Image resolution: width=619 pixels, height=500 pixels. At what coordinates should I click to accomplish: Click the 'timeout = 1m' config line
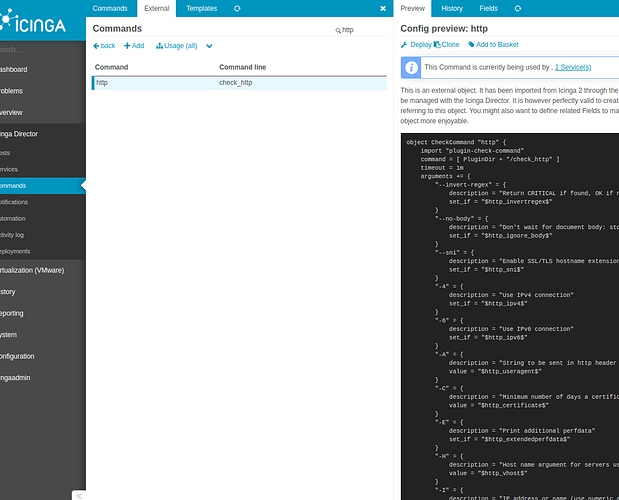[x=442, y=168]
